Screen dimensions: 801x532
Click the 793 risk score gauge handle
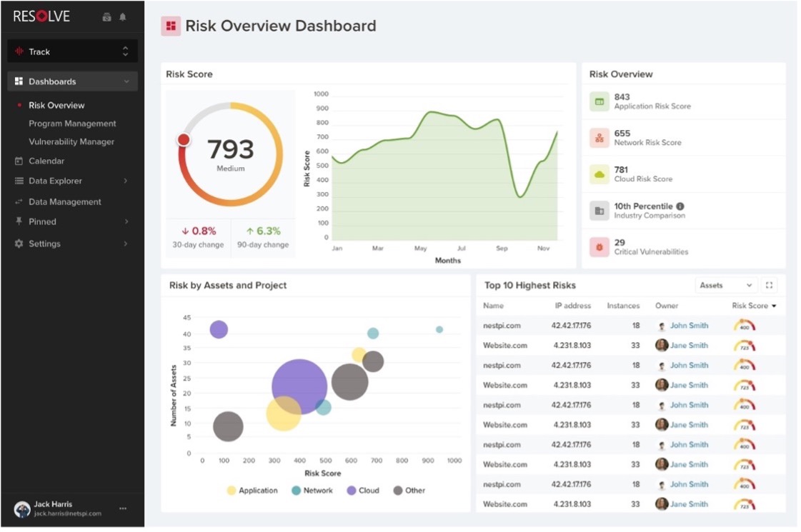click(184, 141)
